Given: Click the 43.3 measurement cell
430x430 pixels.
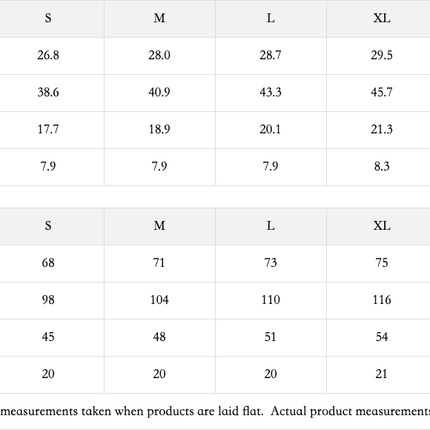Looking at the screenshot, I should click(271, 93).
